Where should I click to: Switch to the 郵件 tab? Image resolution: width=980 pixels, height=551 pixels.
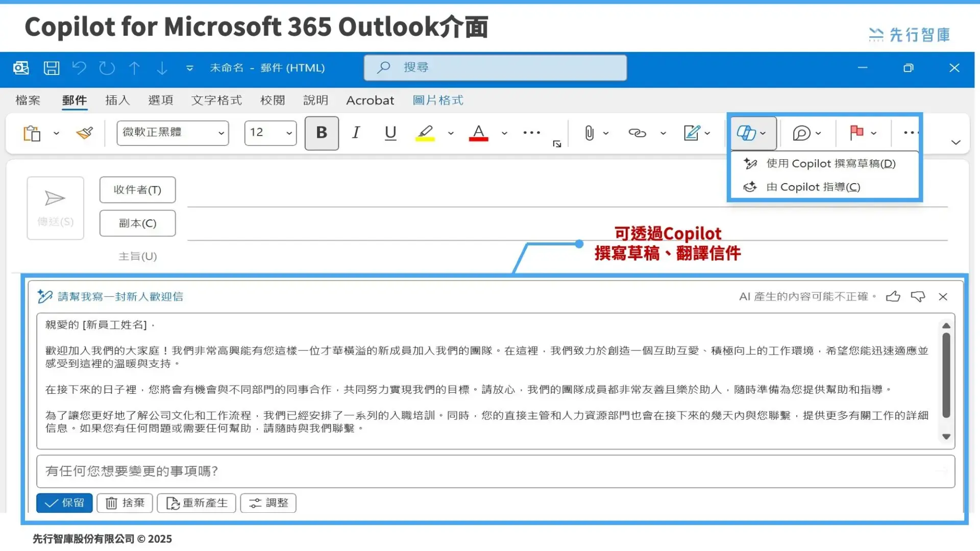point(75,100)
